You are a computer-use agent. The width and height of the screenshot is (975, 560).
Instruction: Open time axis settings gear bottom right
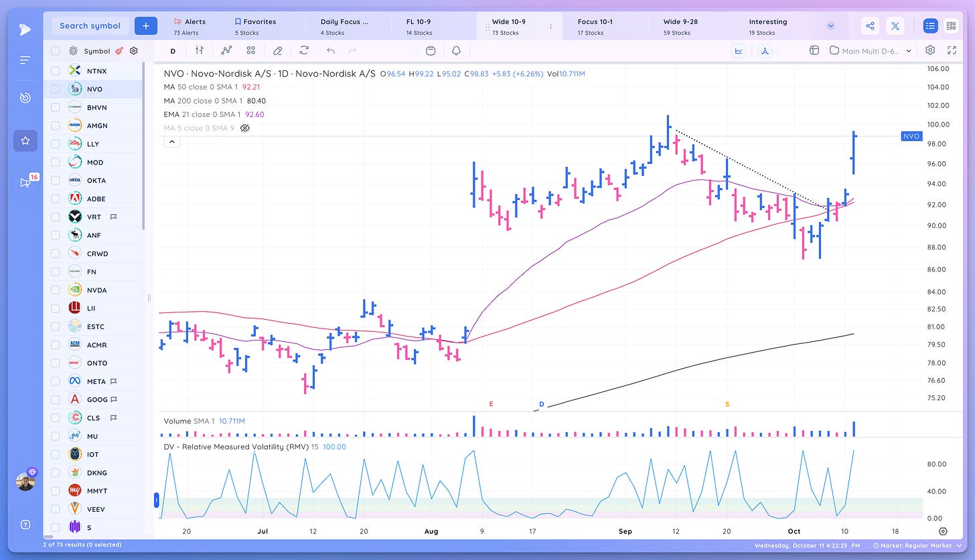click(x=943, y=531)
